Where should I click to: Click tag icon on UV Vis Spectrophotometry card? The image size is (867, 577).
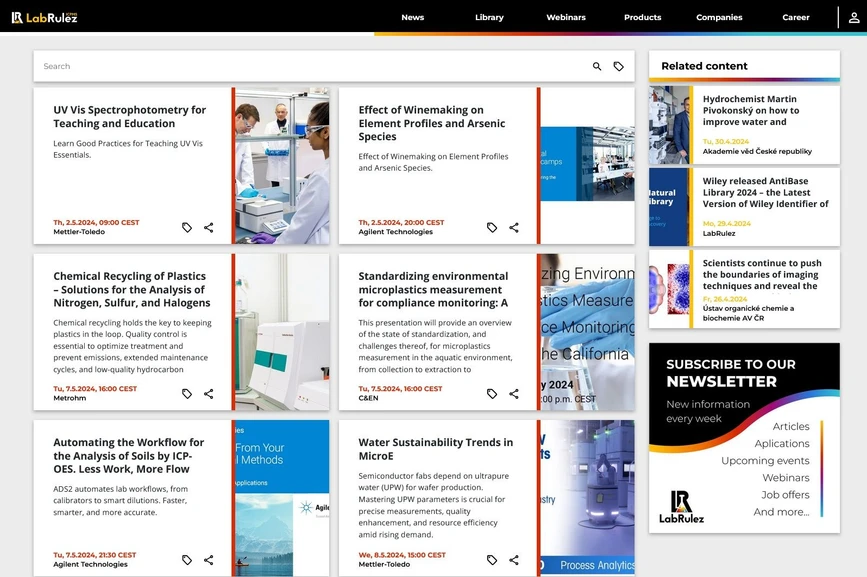click(x=187, y=227)
